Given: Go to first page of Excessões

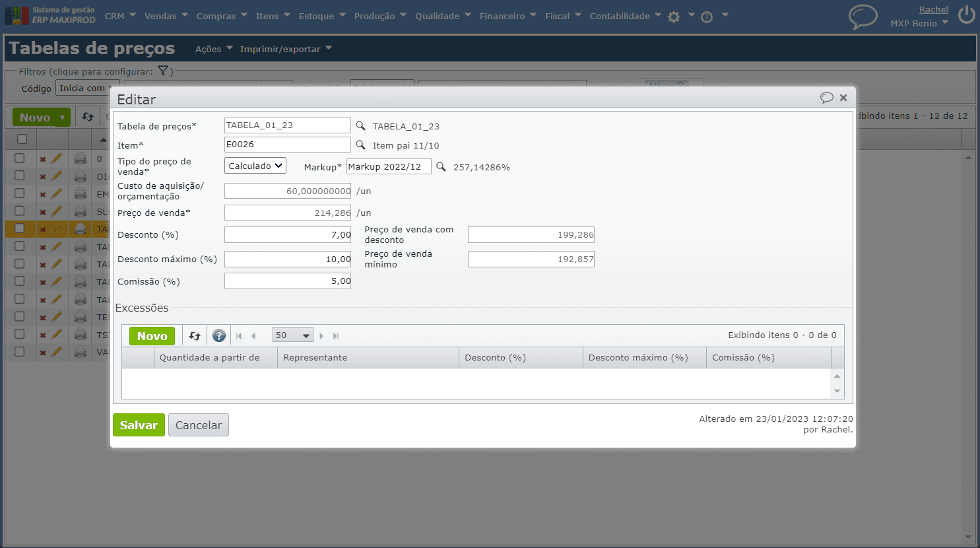Looking at the screenshot, I should tap(239, 336).
